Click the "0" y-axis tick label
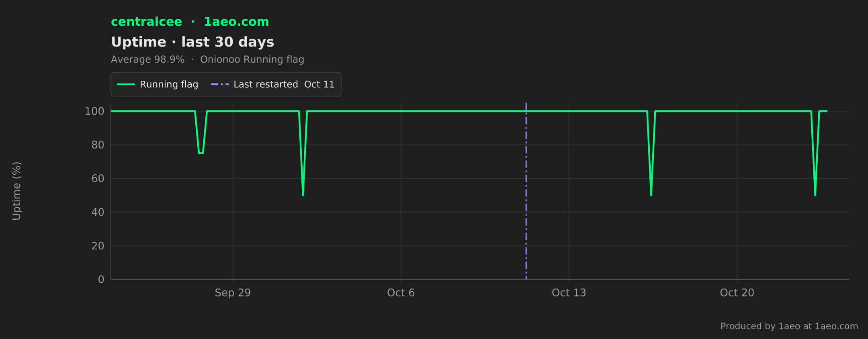Viewport: 868px width, 339px height. click(101, 280)
